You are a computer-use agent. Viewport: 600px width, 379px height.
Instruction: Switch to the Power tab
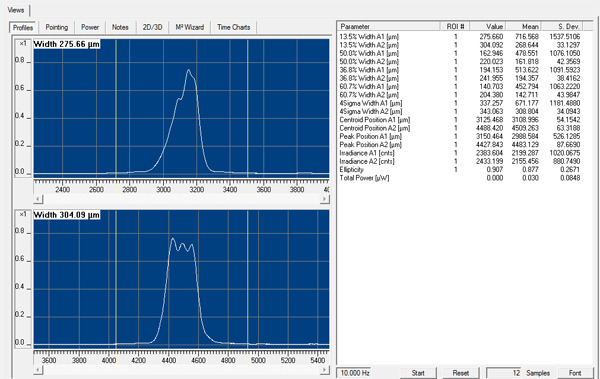coord(90,27)
